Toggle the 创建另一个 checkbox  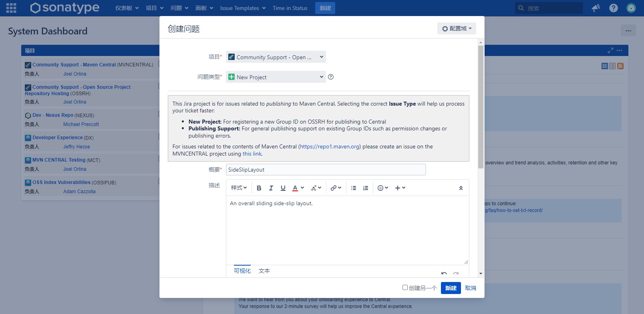(x=405, y=288)
